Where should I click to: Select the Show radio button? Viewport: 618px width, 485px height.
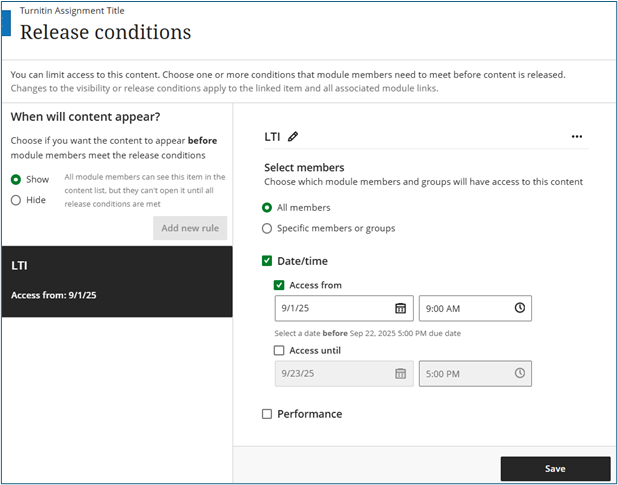16,180
